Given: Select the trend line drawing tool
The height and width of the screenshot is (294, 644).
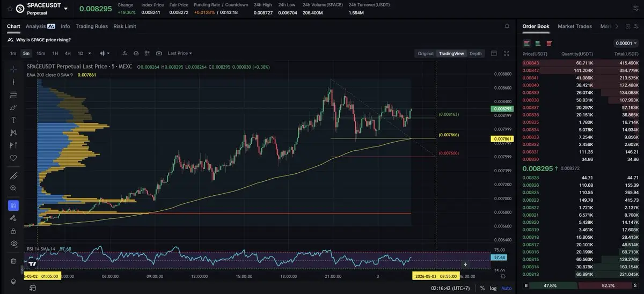Looking at the screenshot, I should 13,82.
